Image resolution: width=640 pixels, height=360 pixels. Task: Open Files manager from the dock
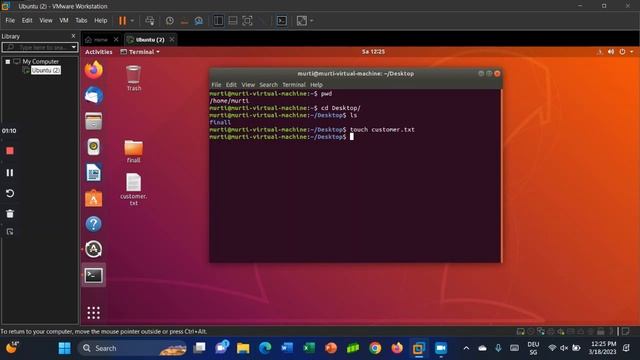tap(93, 121)
